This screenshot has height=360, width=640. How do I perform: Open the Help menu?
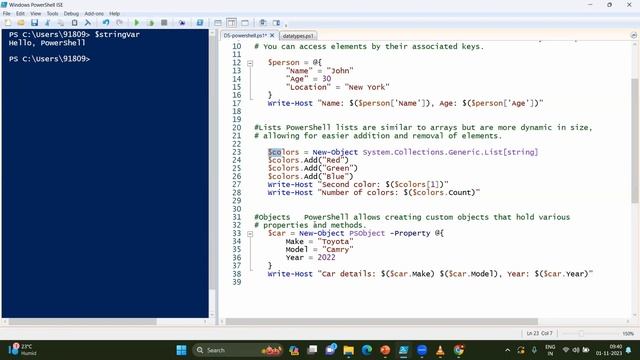coord(114,13)
